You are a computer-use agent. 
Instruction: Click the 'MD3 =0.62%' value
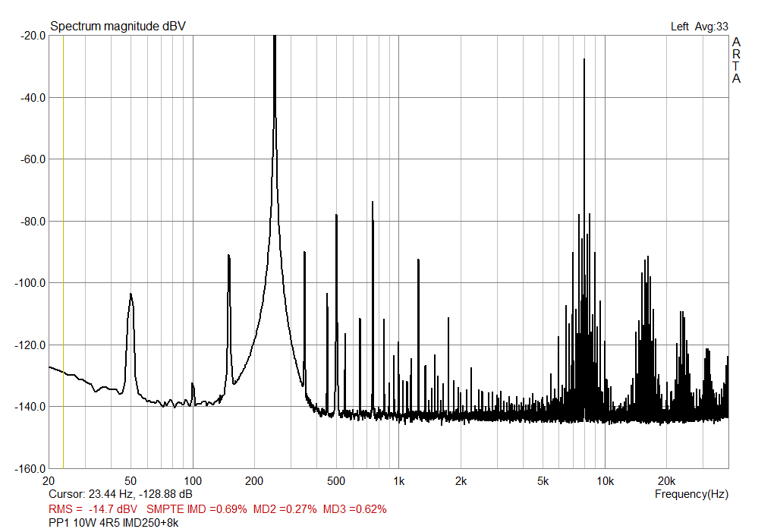[x=355, y=509]
